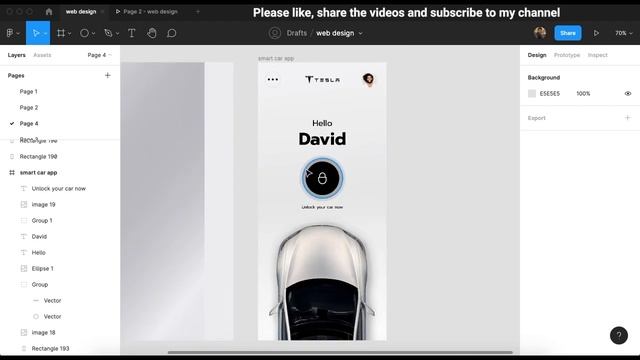The image size is (640, 360).
Task: Open the Move tool dropdown arrow
Action: (45, 33)
